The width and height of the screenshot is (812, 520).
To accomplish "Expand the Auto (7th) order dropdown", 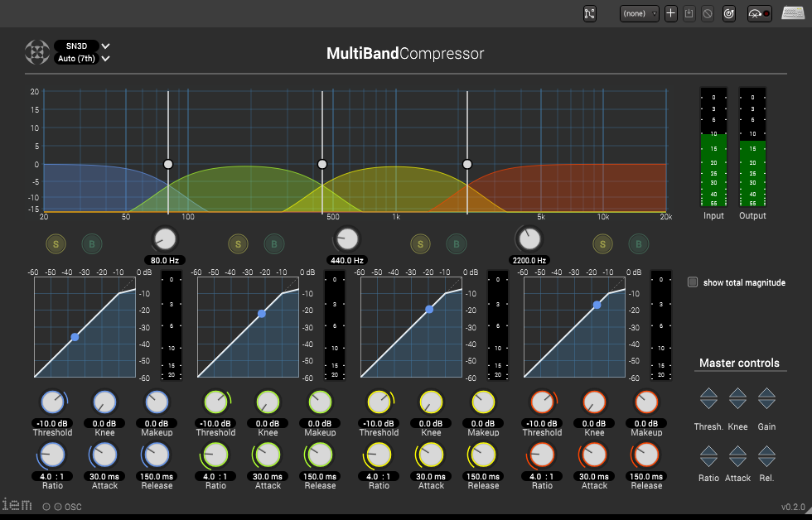I will click(81, 59).
